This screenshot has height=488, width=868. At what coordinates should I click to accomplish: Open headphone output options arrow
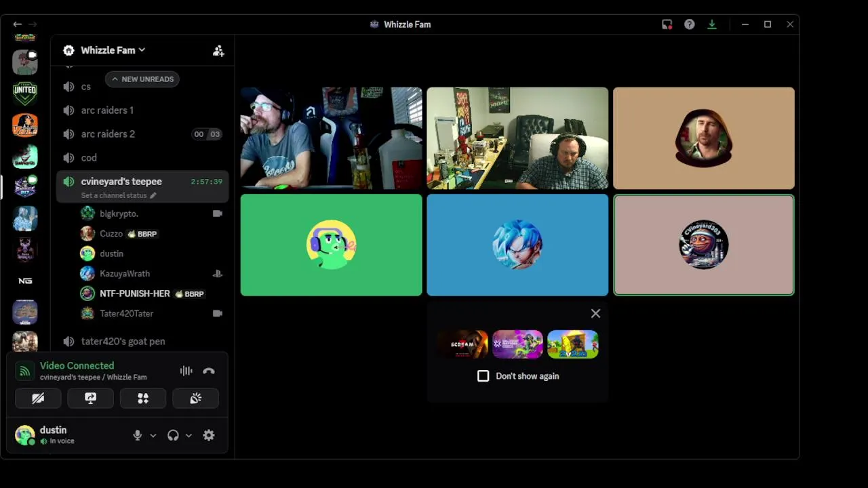tap(189, 435)
